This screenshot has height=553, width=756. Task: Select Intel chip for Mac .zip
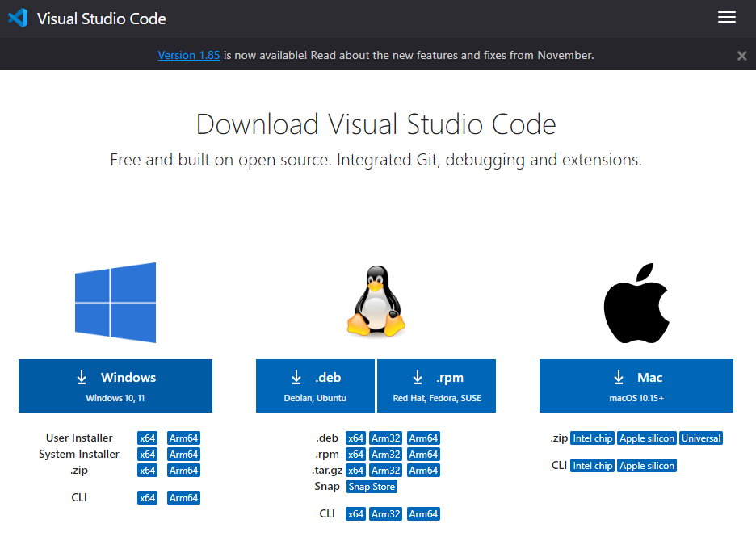point(593,438)
